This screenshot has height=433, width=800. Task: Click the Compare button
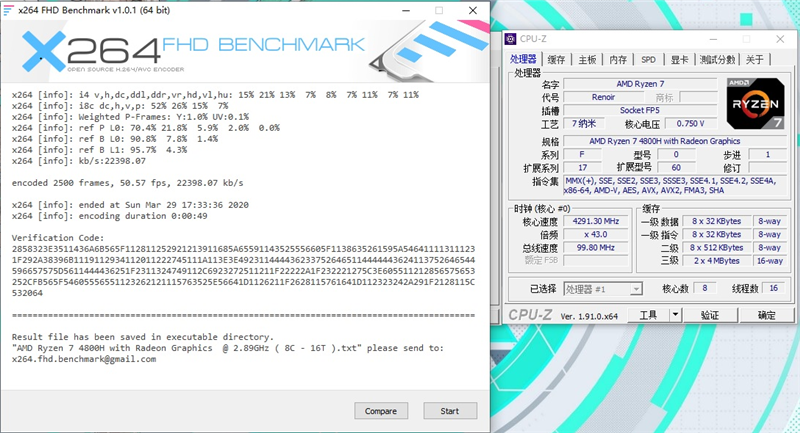(x=381, y=411)
